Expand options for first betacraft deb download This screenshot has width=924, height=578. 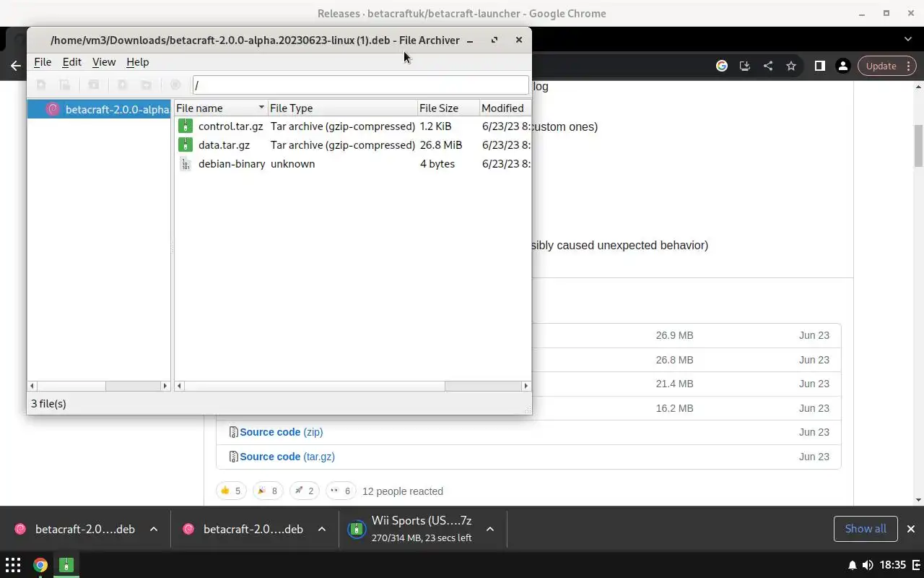(x=154, y=529)
